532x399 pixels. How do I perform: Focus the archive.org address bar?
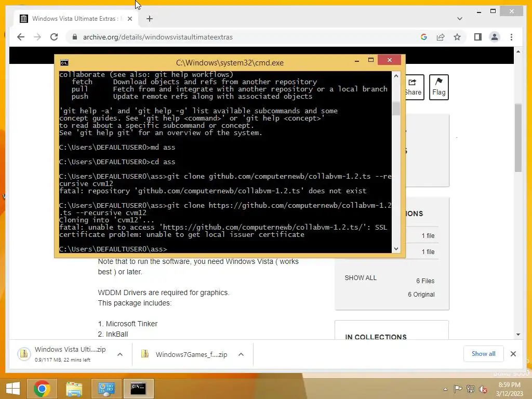tap(244, 37)
